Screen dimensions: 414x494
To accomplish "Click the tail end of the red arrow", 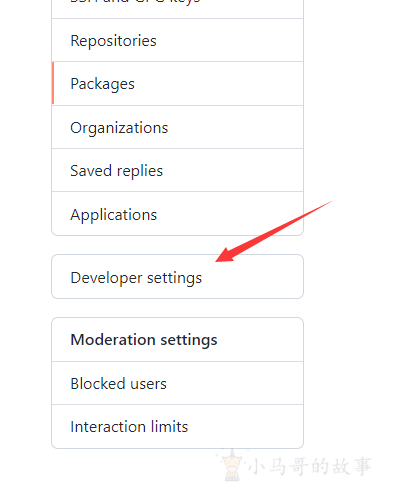I will click(x=328, y=203).
